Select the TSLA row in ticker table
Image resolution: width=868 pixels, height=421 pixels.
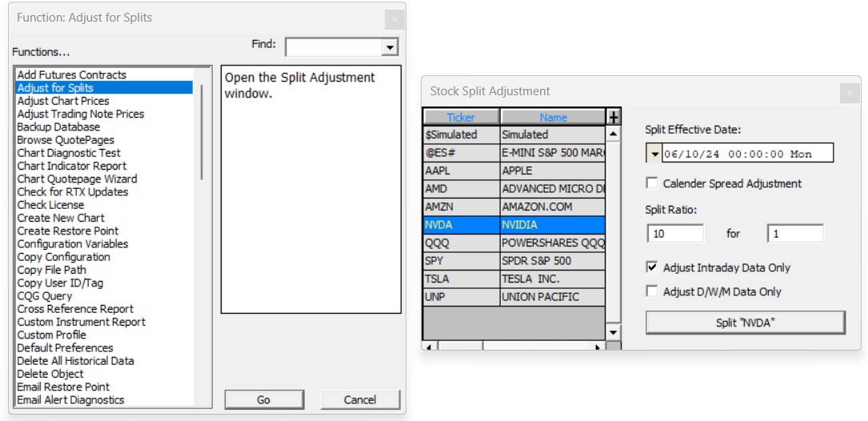click(x=461, y=279)
